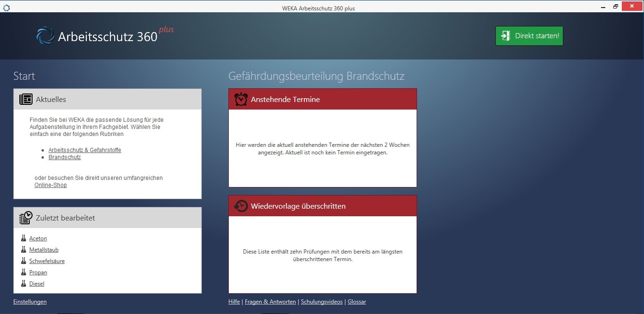Open the Brandschutz link under Aktuelles
Viewport: 644px width, 314px height.
click(65, 157)
